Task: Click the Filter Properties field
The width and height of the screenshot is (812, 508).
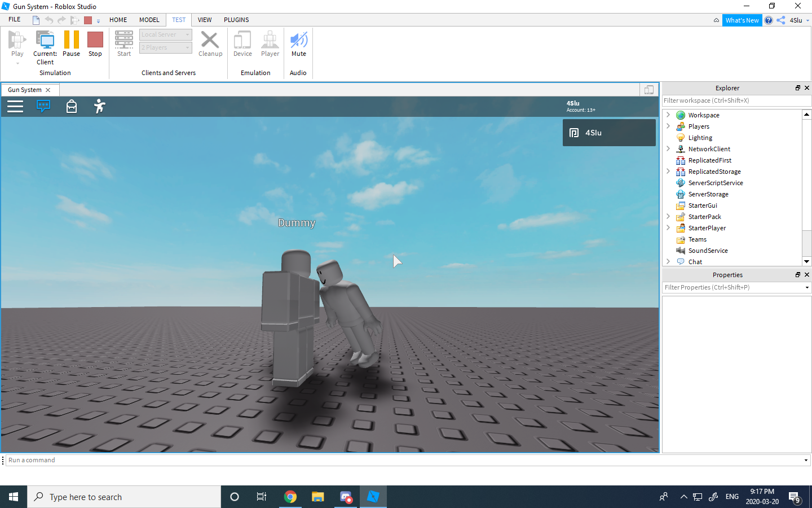Action: coord(736,287)
